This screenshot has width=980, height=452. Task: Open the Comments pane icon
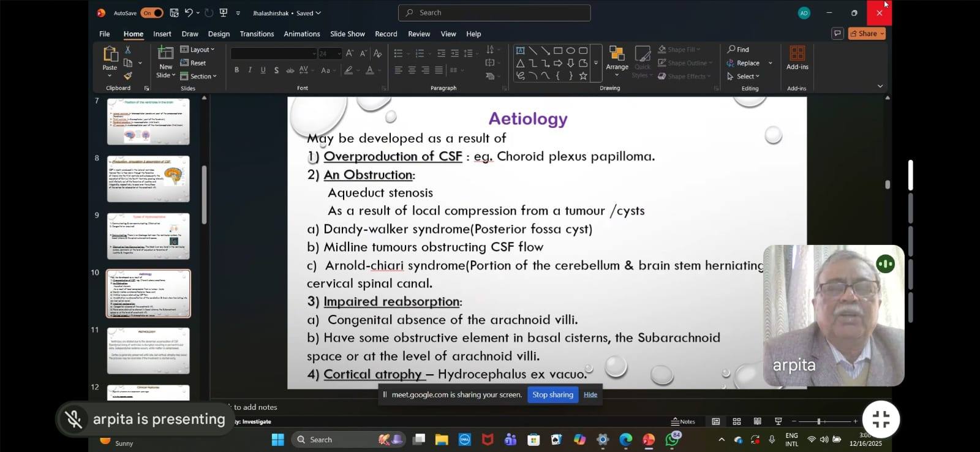837,34
